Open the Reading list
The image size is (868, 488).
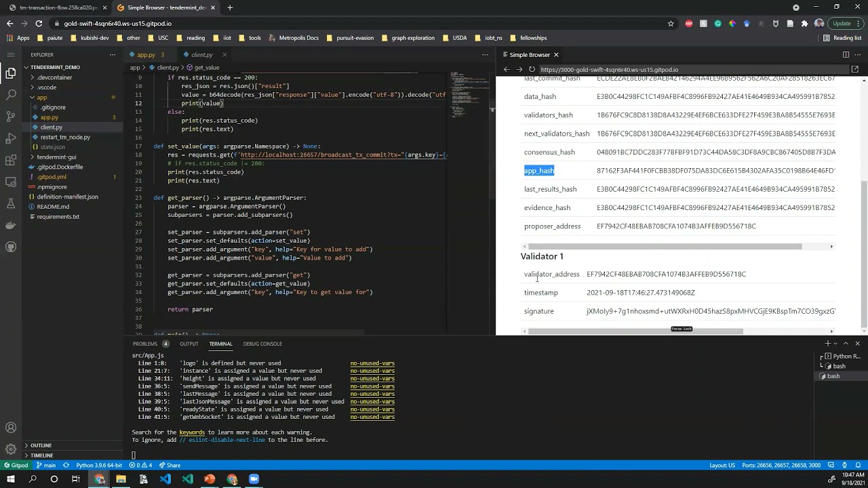click(842, 38)
